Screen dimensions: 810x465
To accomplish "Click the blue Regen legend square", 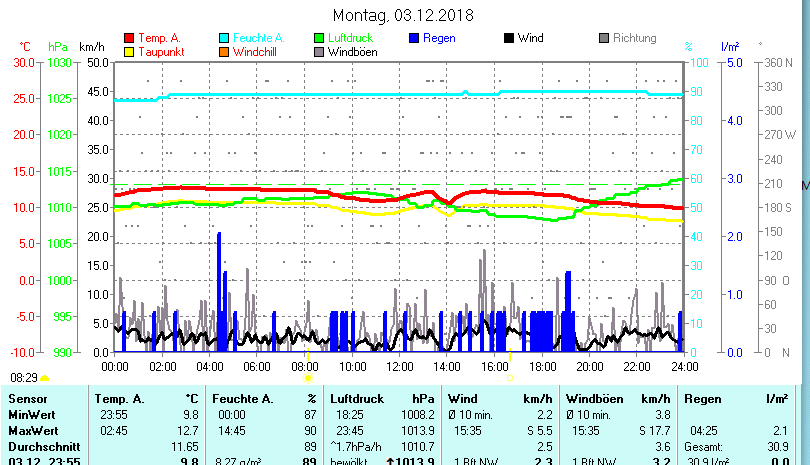I will (x=416, y=38).
